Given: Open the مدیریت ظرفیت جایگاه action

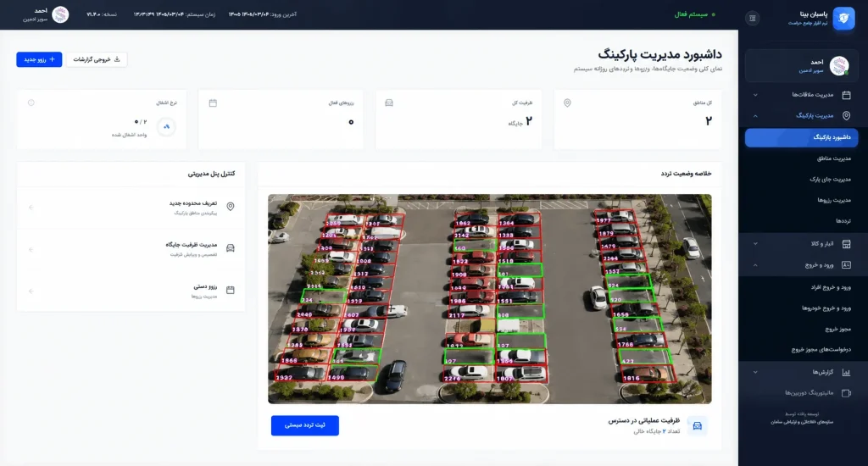Looking at the screenshot, I should (x=131, y=250).
